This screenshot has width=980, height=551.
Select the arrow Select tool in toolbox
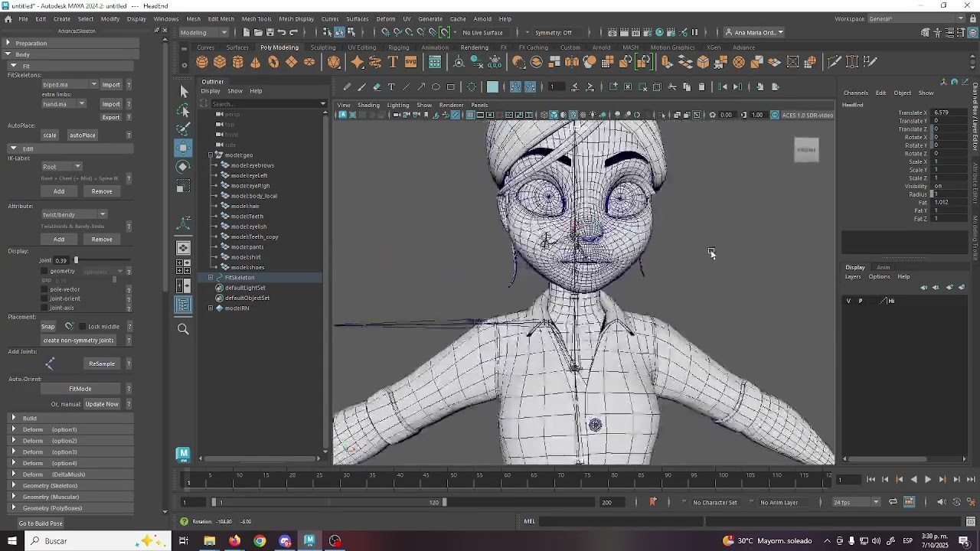(183, 92)
